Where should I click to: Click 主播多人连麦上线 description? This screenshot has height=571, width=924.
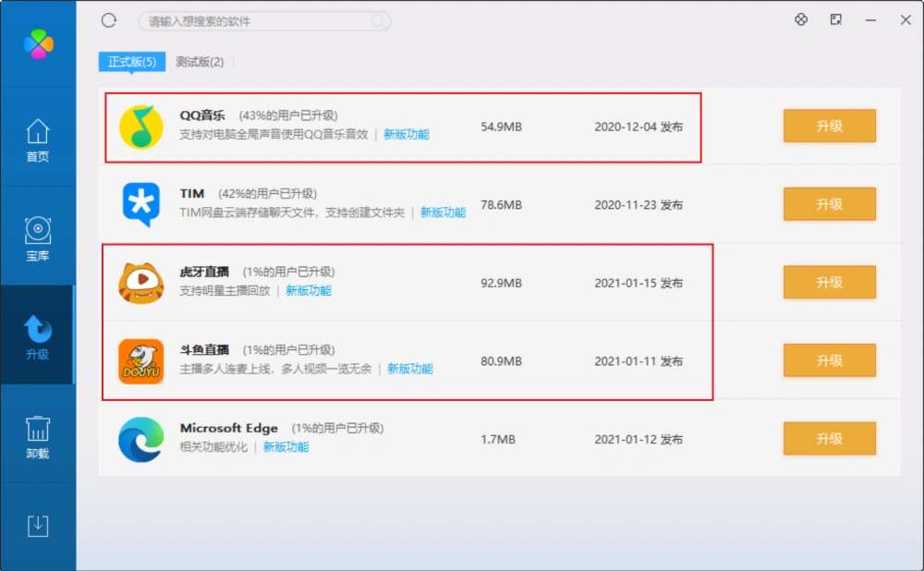pos(275,369)
